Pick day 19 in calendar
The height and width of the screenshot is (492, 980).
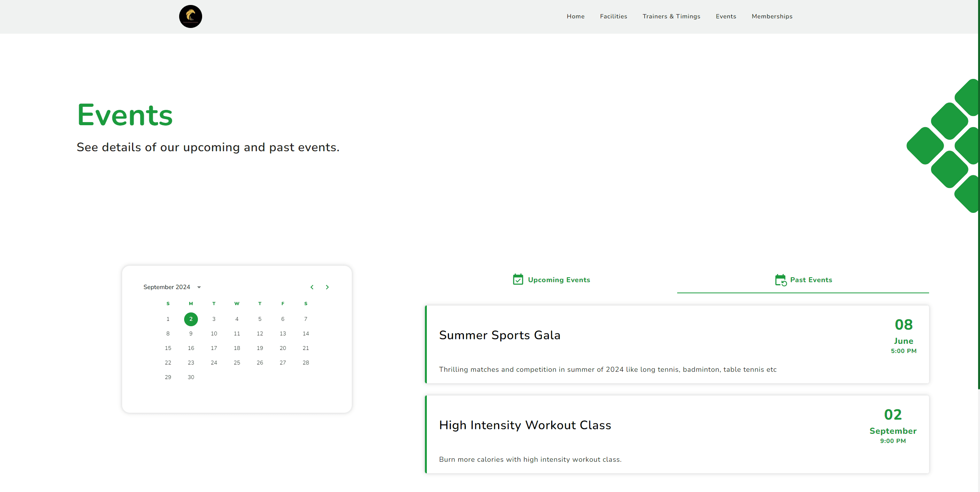tap(260, 348)
